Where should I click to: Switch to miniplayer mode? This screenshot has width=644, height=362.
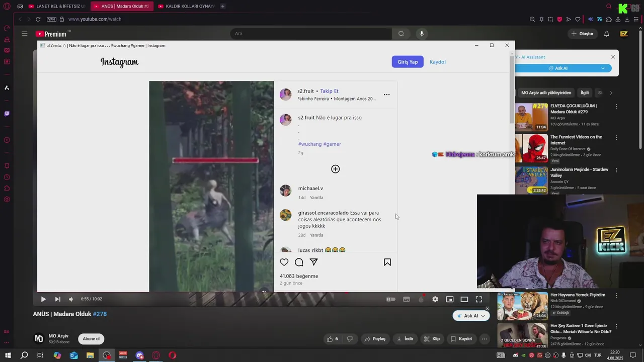tap(450, 299)
